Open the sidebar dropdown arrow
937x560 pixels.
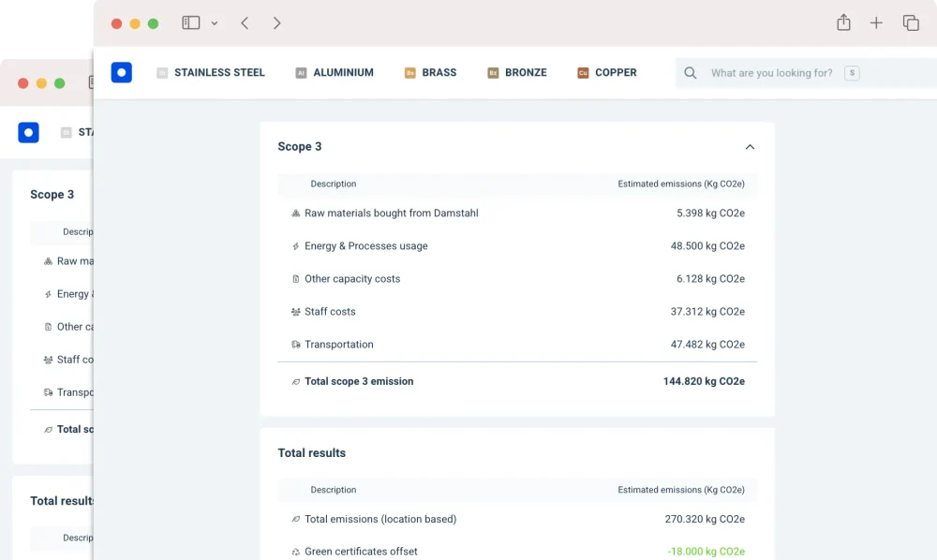coord(215,23)
